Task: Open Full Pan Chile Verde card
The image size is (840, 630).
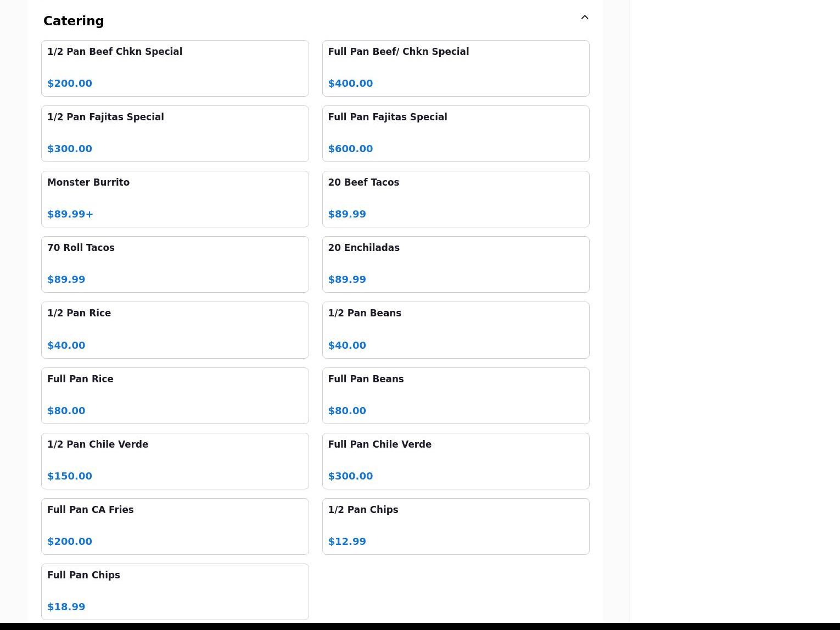Action: tap(455, 461)
